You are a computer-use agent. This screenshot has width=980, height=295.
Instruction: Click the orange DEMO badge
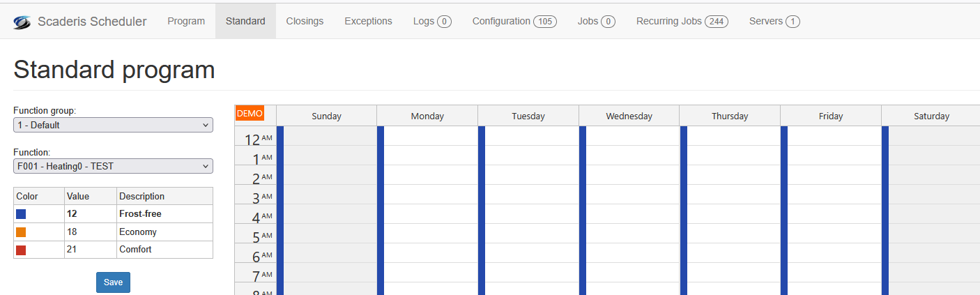tap(250, 113)
